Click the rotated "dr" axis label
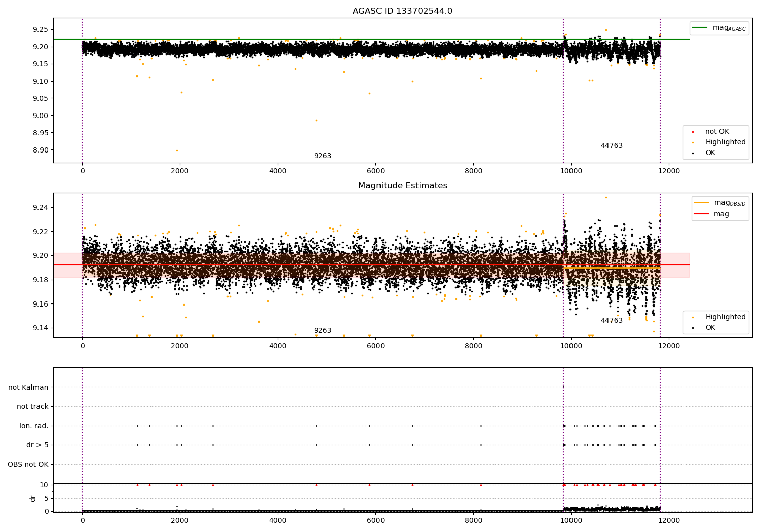The height and width of the screenshot is (532, 760). tap(33, 498)
